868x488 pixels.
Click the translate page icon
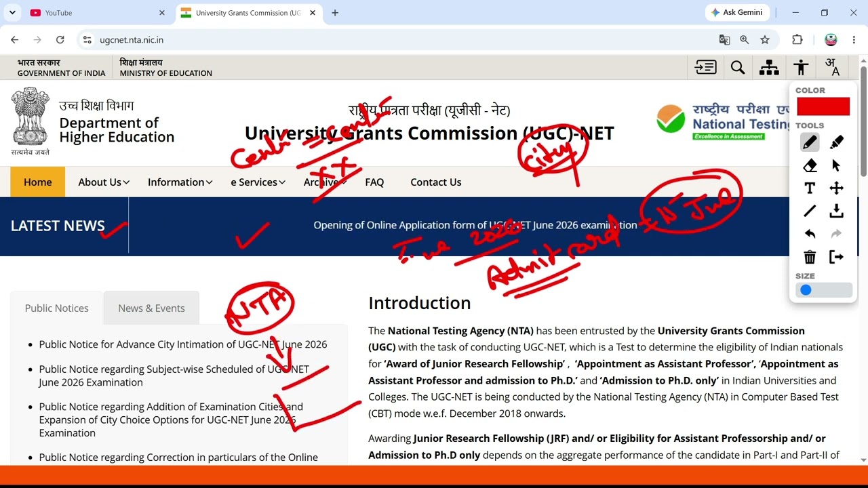[x=724, y=40]
